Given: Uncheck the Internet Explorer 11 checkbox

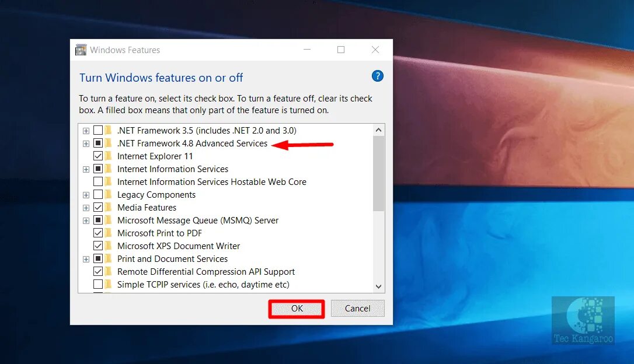Looking at the screenshot, I should [98, 156].
